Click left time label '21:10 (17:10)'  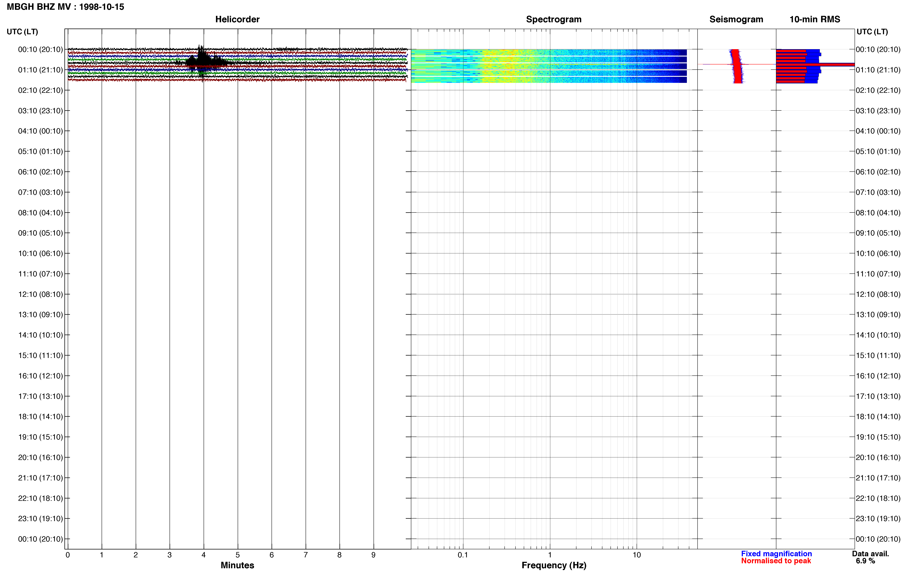tap(41, 478)
